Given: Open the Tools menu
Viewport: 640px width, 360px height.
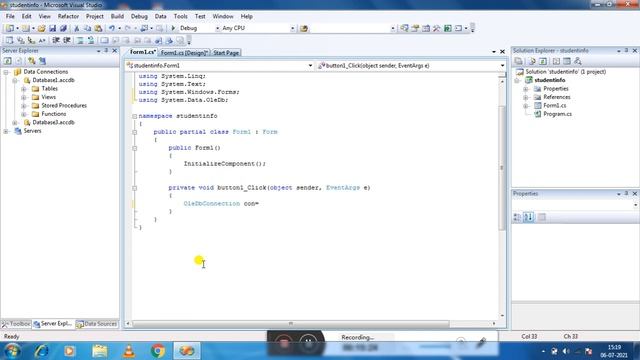Looking at the screenshot, I should [x=180, y=16].
